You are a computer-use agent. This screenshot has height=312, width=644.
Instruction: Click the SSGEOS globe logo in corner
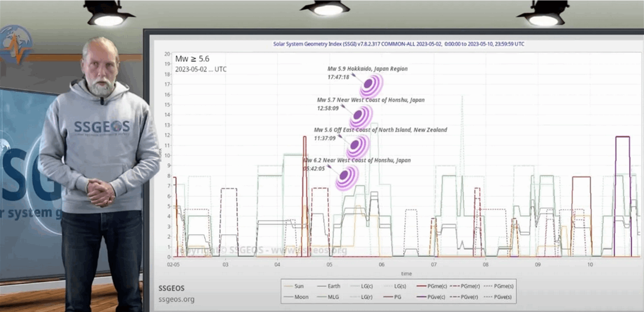[x=16, y=45]
